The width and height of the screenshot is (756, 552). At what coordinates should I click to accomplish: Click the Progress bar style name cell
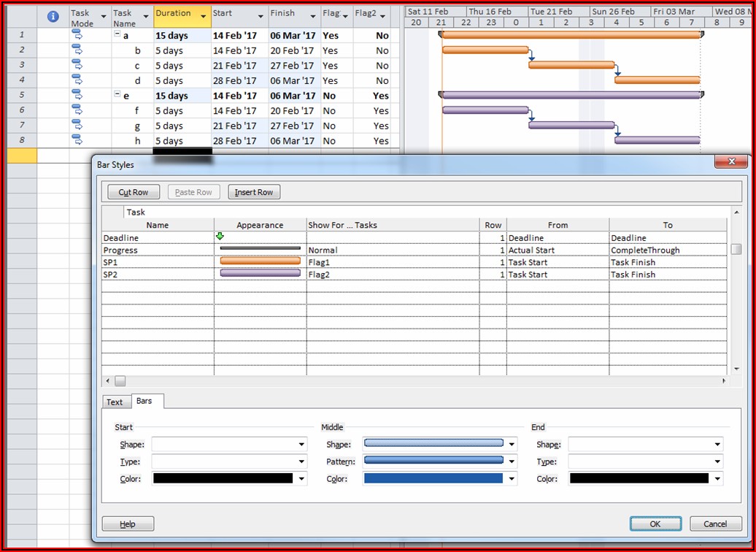point(158,250)
